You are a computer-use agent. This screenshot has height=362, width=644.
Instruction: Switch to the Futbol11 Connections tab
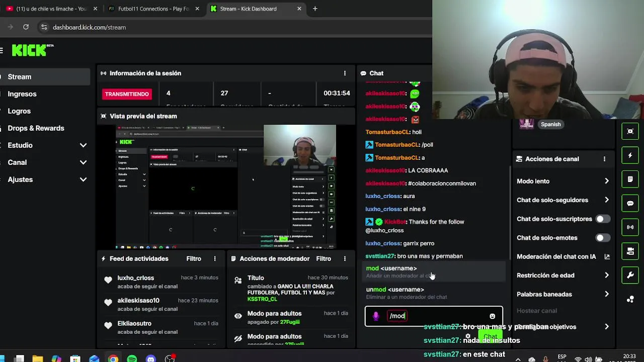(153, 9)
